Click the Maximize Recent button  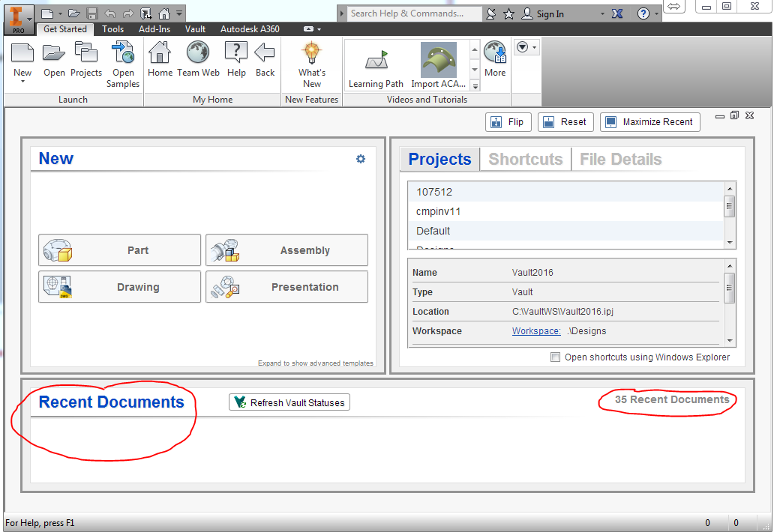(650, 122)
